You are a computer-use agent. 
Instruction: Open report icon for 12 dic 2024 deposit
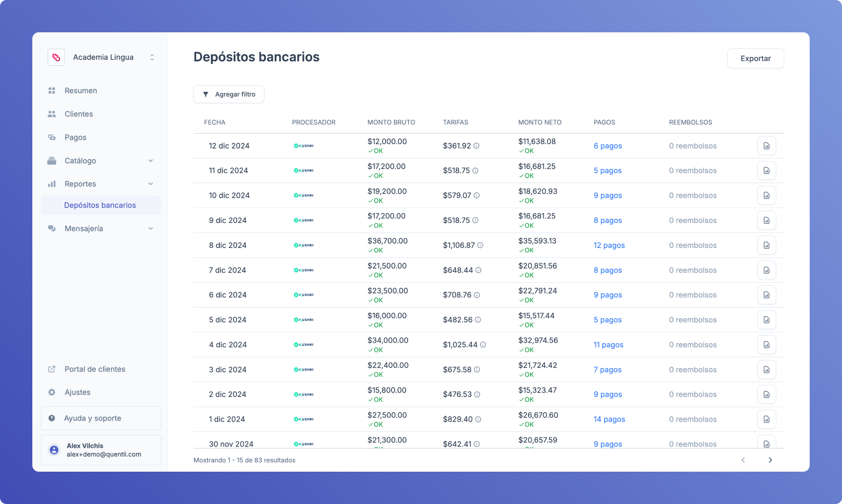click(766, 146)
